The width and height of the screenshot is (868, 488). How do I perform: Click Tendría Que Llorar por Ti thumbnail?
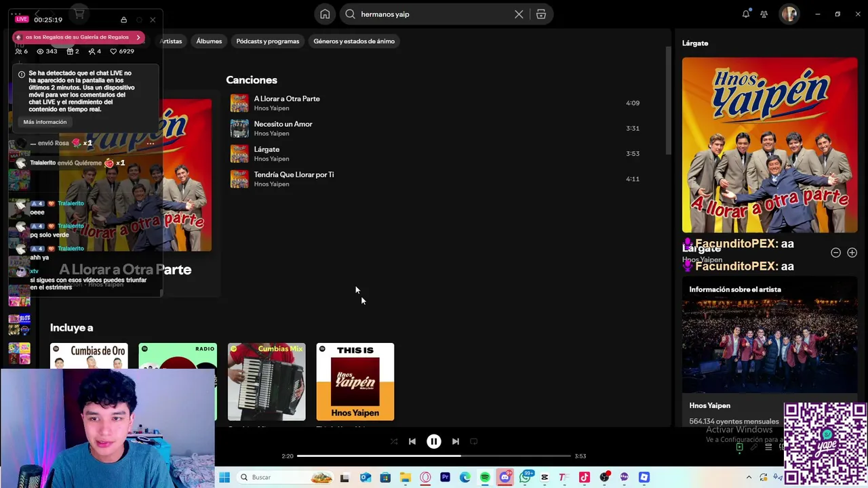(239, 179)
